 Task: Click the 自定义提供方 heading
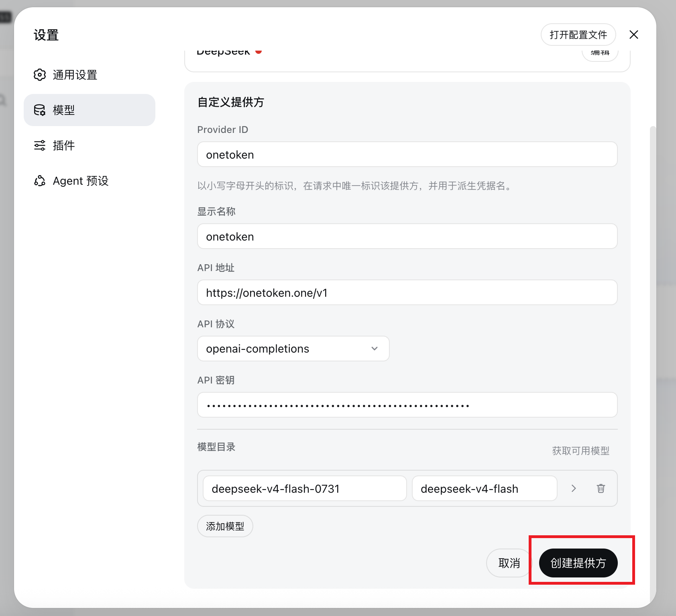(x=231, y=102)
